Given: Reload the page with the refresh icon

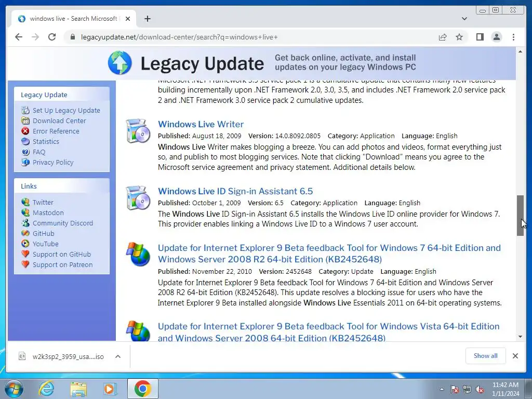Looking at the screenshot, I should [52, 37].
